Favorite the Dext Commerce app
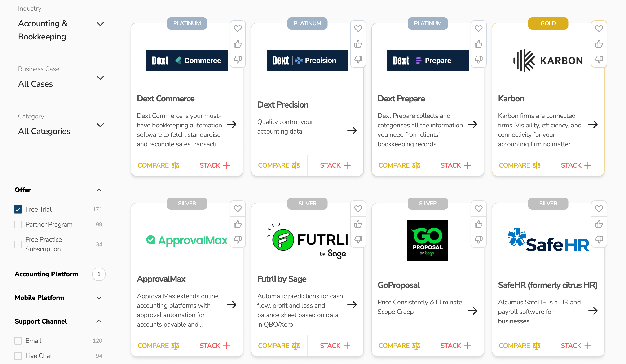 click(x=238, y=29)
